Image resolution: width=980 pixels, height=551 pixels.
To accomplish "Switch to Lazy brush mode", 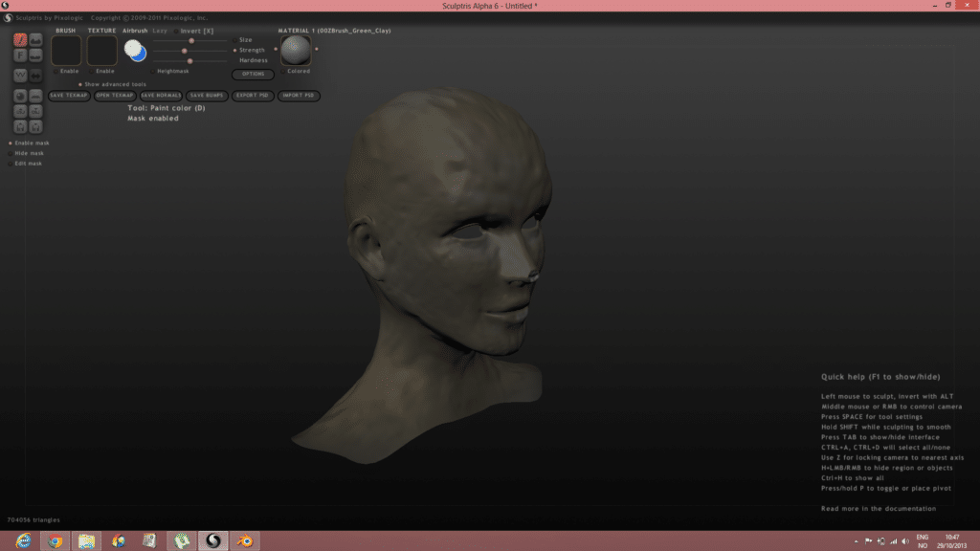I will click(160, 31).
